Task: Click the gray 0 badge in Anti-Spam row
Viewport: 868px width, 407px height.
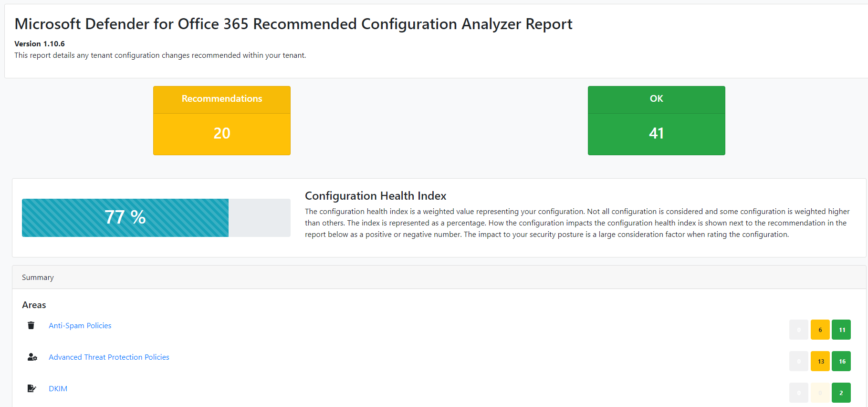Action: 798,330
